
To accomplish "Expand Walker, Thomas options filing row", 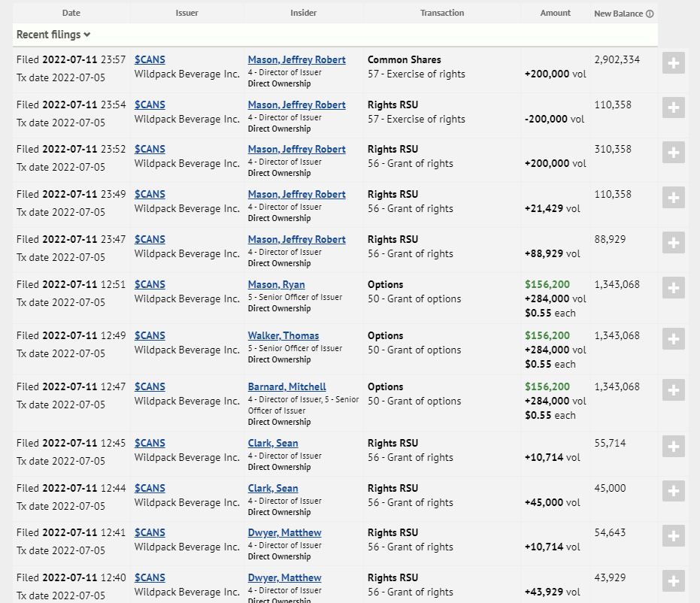I will click(x=673, y=339).
